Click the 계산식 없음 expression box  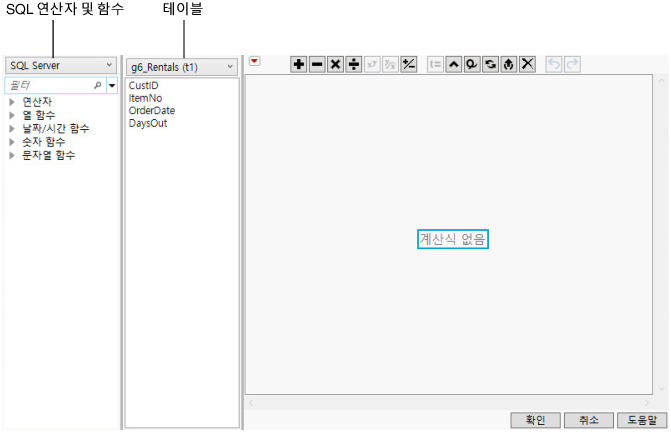click(453, 239)
